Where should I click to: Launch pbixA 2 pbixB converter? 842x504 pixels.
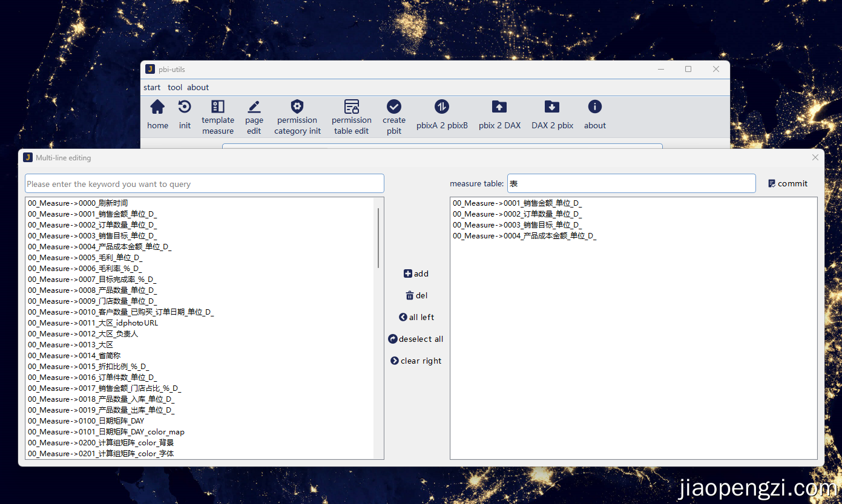(x=442, y=108)
